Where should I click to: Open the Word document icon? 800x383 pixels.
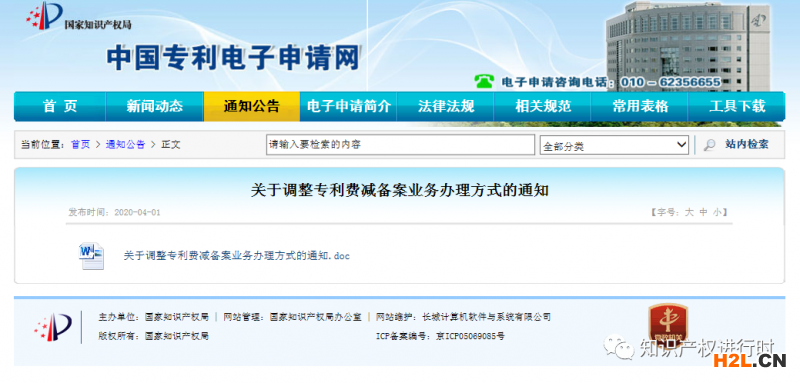click(x=91, y=256)
